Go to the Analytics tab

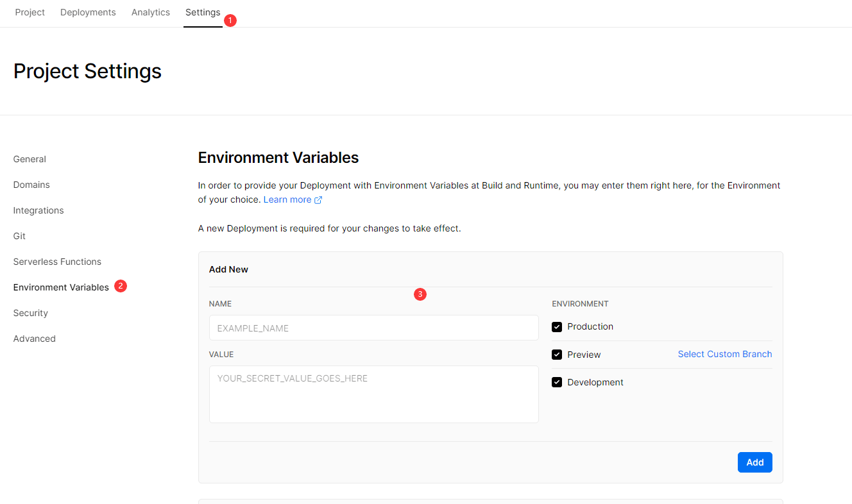[x=151, y=12]
